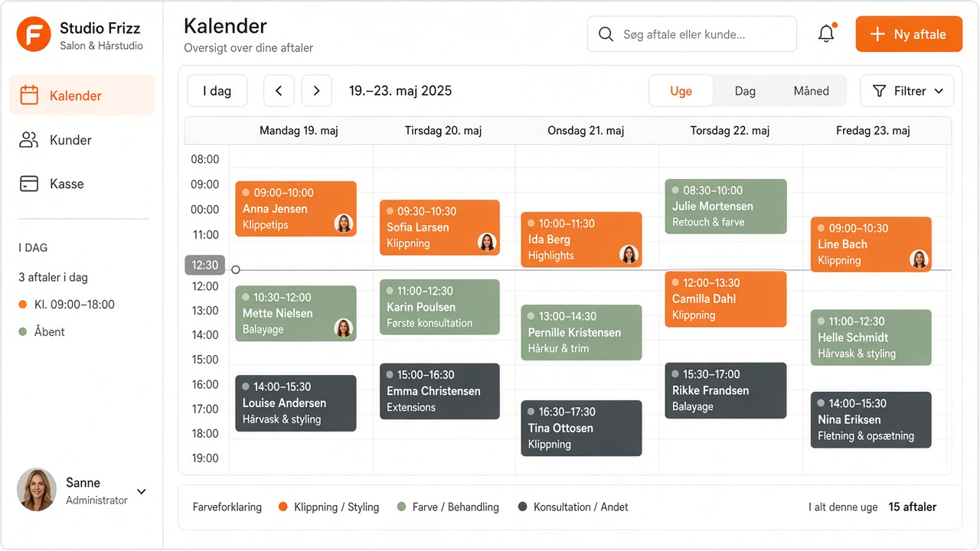Open Kasse in the sidebar
Screen dimensions: 980x551
pos(82,184)
